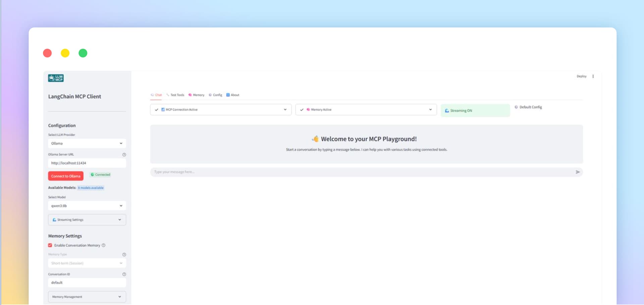The image size is (644, 305).
Task: Click the Deploy button at top right
Action: click(581, 76)
